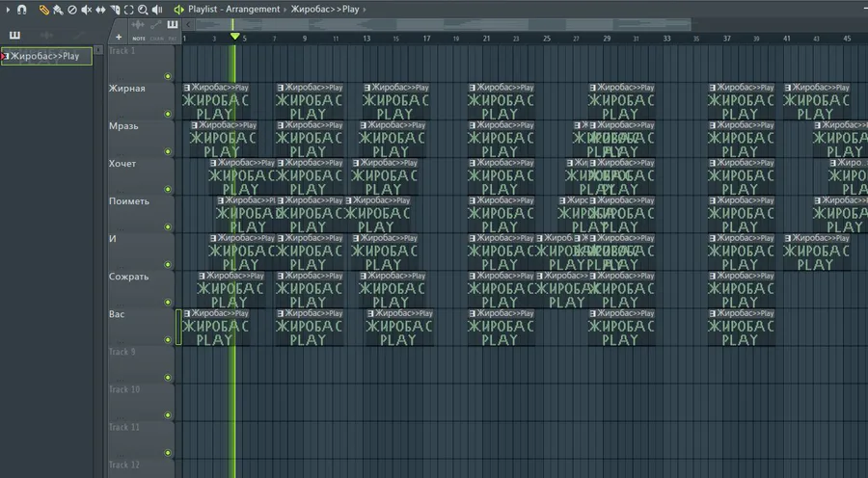Select the Track 9 header

(x=141, y=364)
